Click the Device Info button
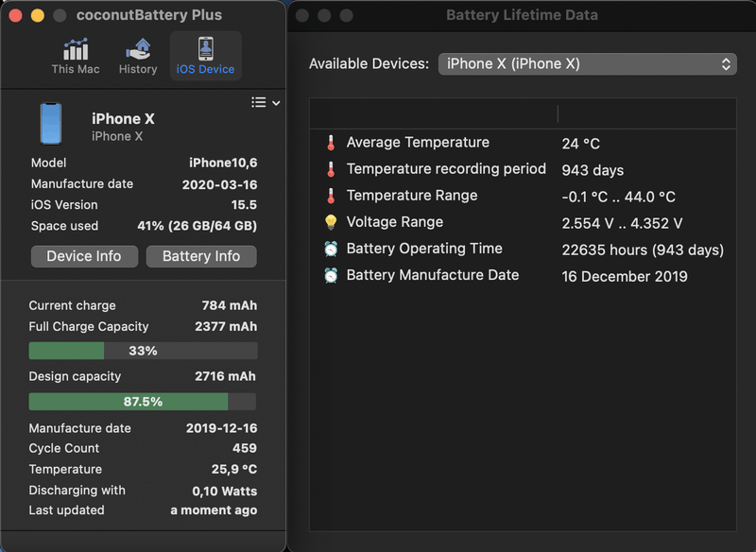 pyautogui.click(x=84, y=256)
